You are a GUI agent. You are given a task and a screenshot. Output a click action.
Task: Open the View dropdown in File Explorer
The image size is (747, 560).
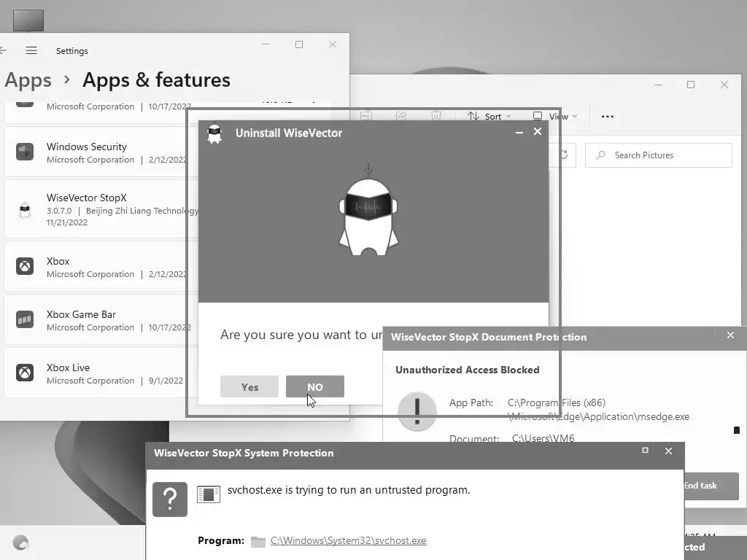[555, 116]
